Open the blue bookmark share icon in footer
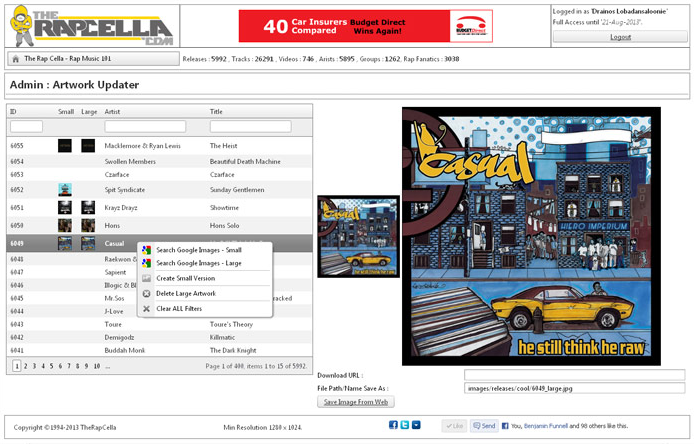Viewport: 694px width, 444px height. (416, 425)
